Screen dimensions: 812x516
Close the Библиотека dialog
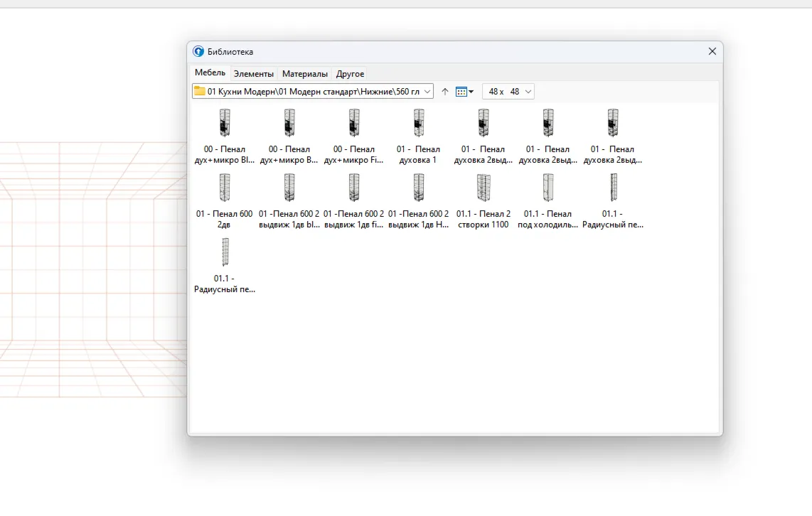[712, 51]
